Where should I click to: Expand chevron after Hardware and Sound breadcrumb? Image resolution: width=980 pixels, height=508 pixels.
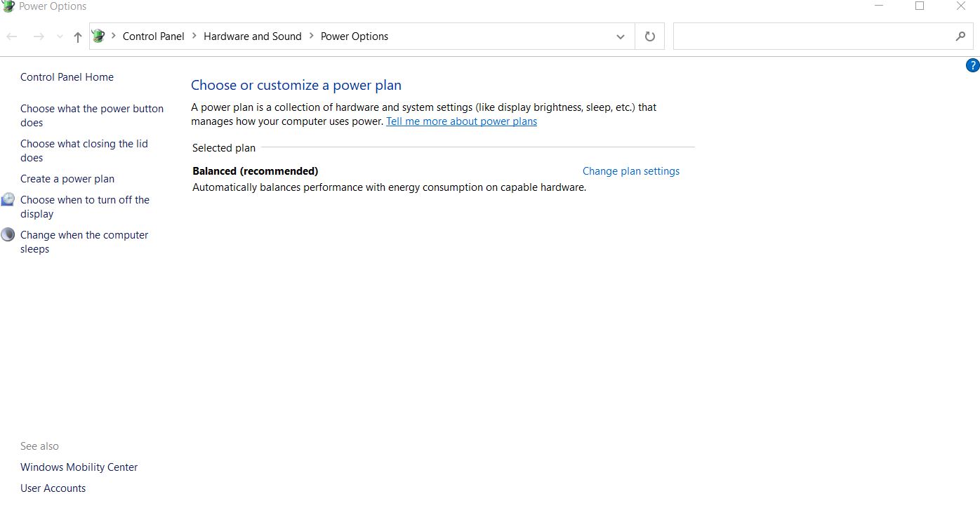312,36
